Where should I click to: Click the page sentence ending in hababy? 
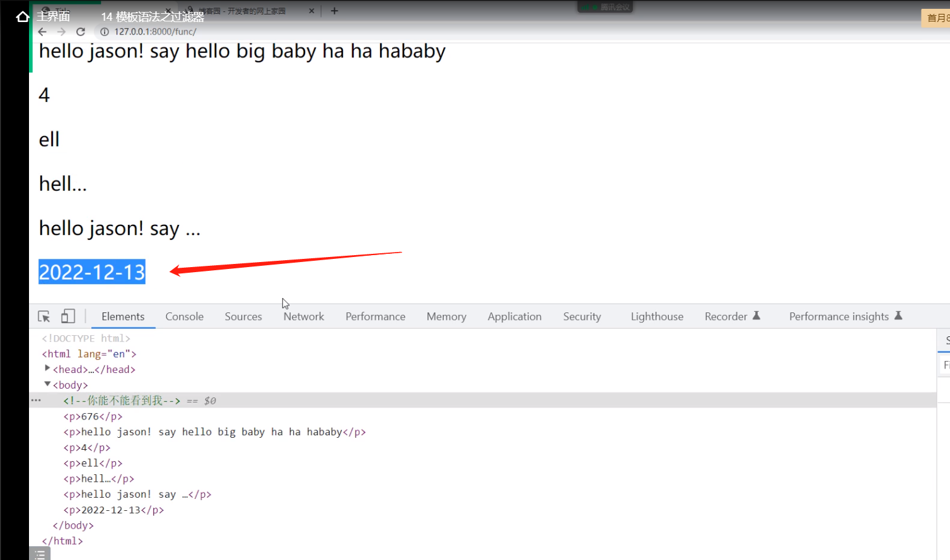tap(242, 51)
